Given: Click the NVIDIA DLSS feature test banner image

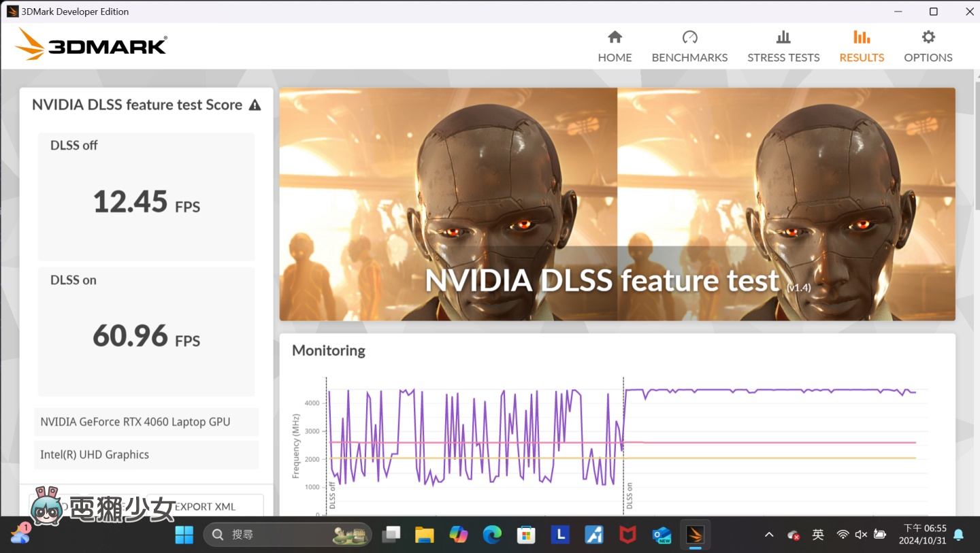Looking at the screenshot, I should tap(617, 204).
